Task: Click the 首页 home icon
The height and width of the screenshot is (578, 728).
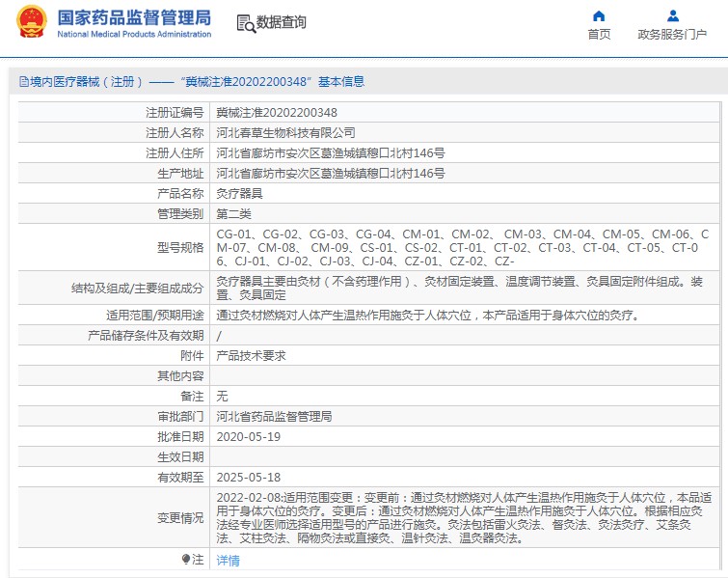Action: pyautogui.click(x=599, y=16)
